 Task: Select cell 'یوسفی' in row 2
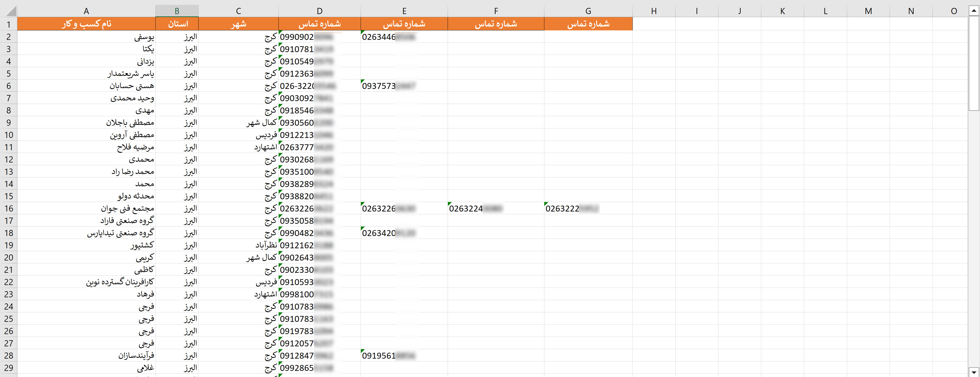click(86, 37)
